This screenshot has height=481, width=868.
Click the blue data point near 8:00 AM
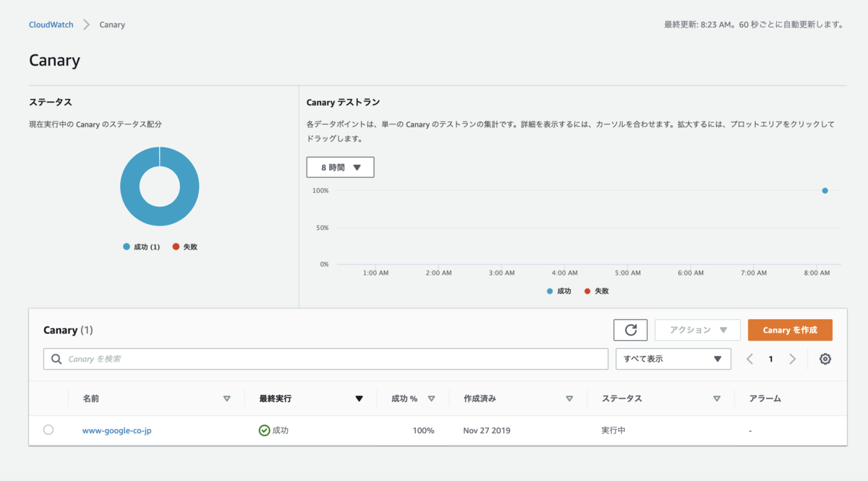tap(824, 190)
